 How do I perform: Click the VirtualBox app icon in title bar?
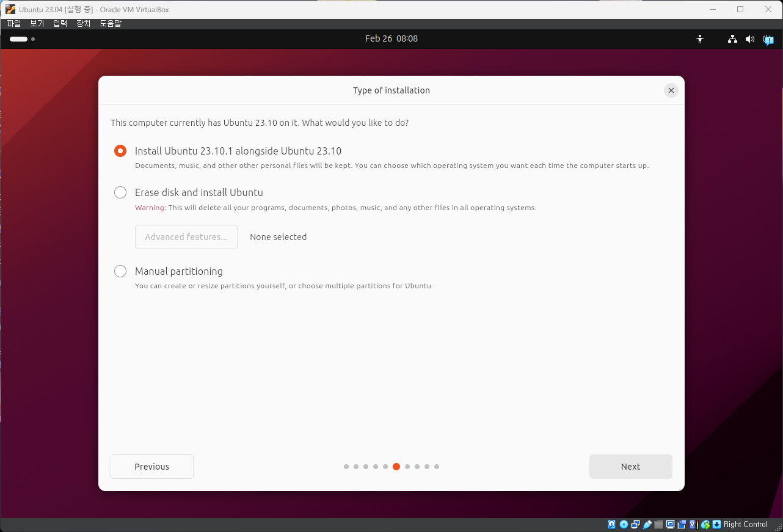10,9
